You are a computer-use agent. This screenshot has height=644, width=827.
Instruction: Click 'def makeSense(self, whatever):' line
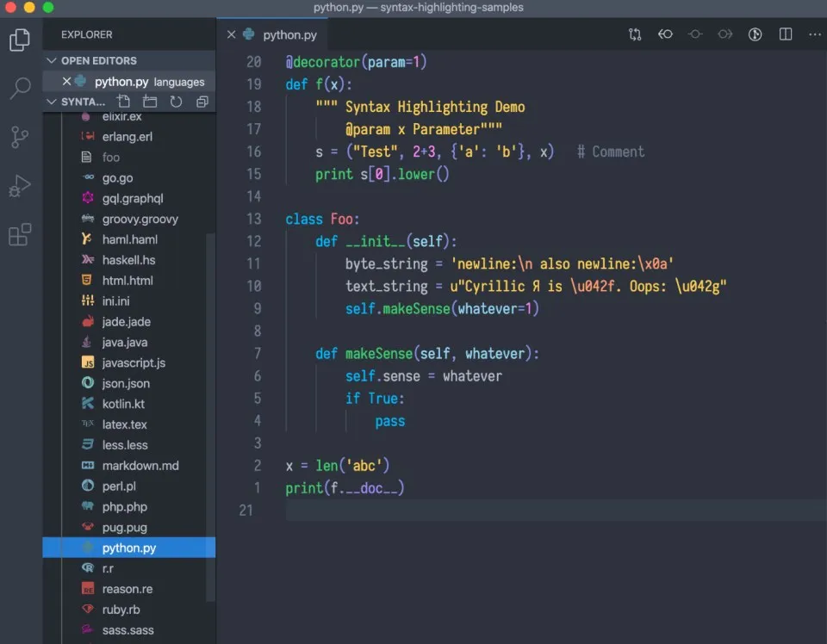click(x=427, y=353)
